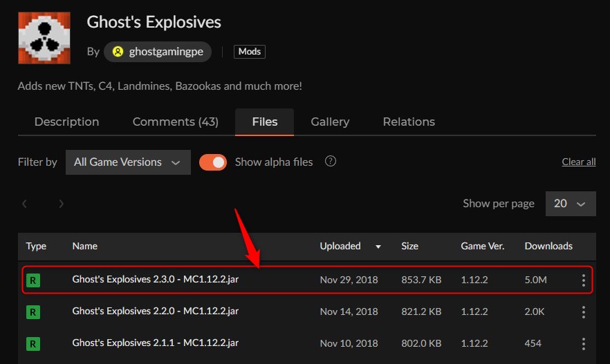Viewport: 610px width, 364px height.
Task: Open ghostgamingpe author profile
Action: [x=158, y=52]
